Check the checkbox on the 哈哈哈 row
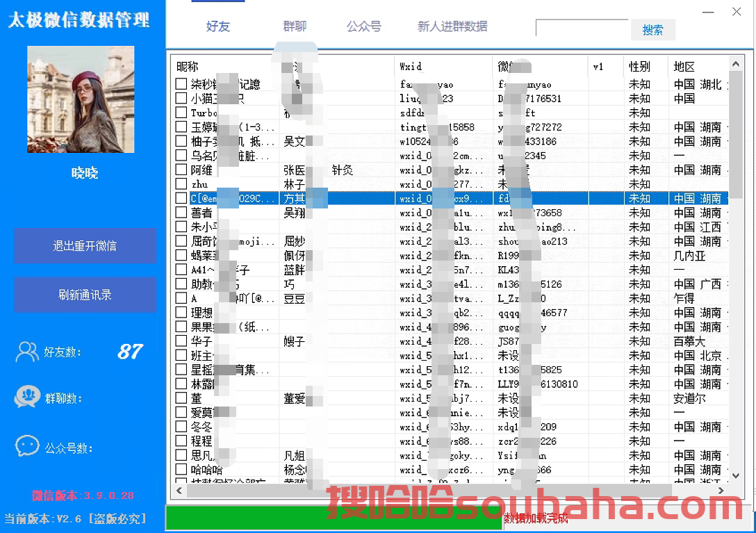The height and width of the screenshot is (533, 756). click(179, 468)
